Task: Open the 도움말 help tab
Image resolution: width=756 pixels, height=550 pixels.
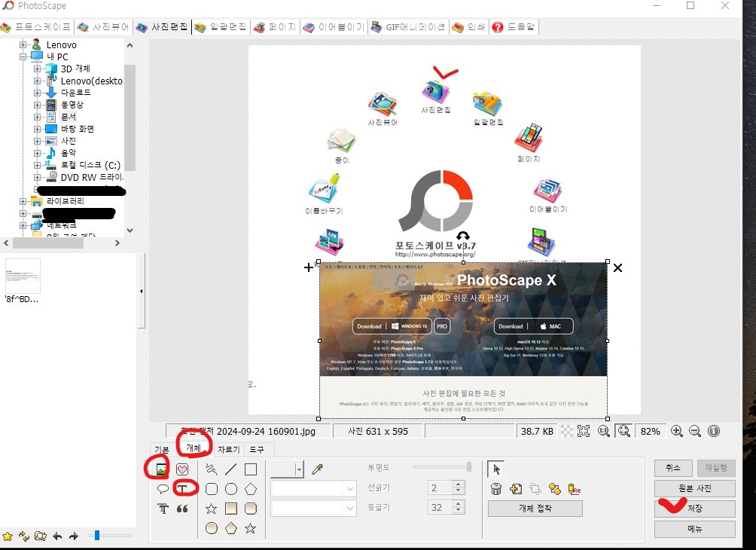Action: tap(514, 27)
